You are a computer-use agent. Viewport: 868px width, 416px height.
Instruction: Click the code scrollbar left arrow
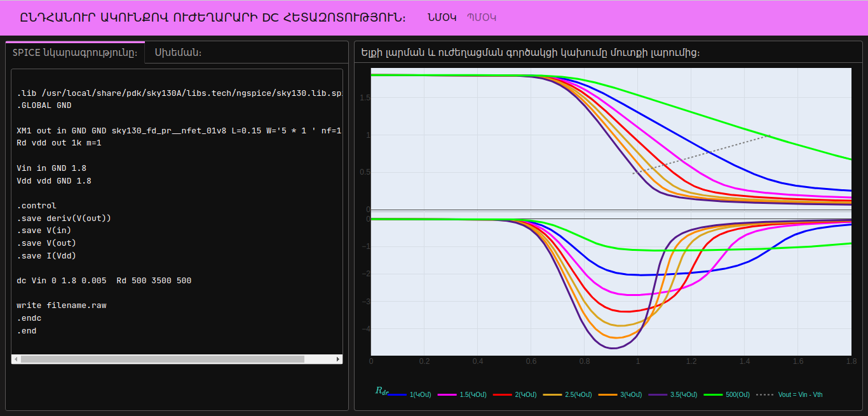coord(16,359)
